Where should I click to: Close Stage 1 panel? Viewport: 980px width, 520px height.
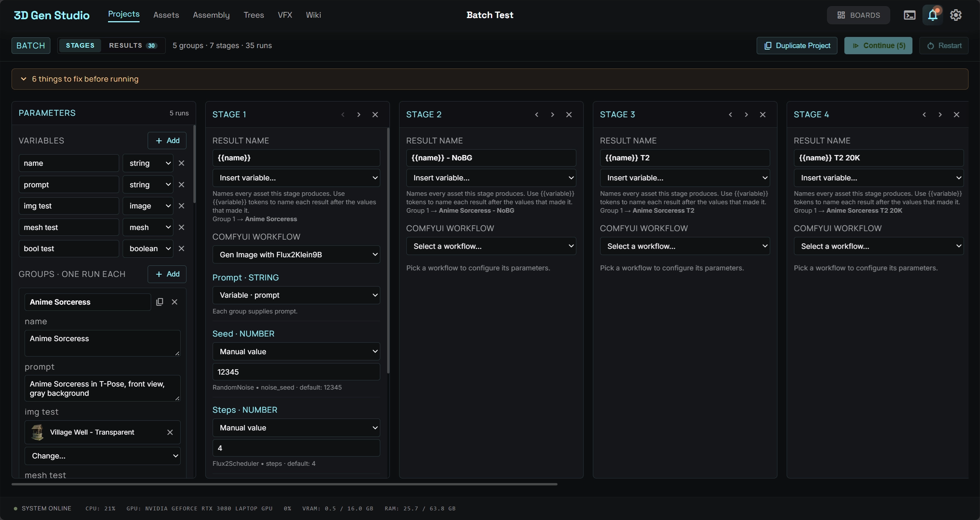(x=375, y=115)
